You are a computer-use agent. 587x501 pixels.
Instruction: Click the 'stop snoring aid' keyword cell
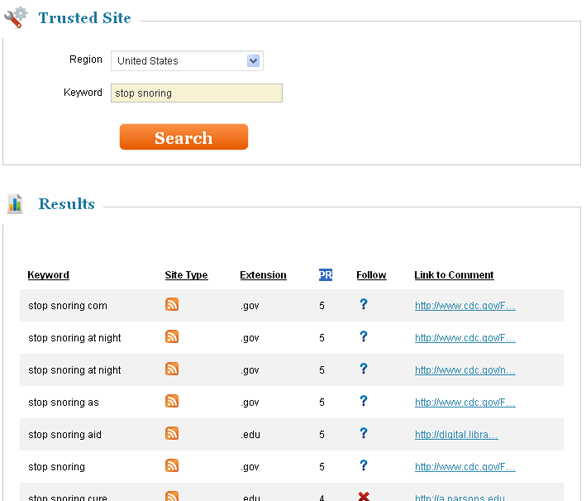click(65, 435)
